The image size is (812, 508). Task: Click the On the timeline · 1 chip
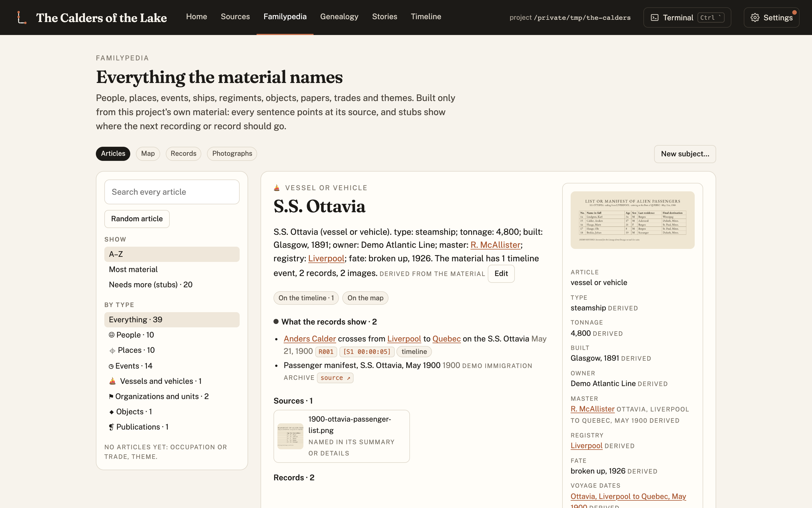(306, 298)
